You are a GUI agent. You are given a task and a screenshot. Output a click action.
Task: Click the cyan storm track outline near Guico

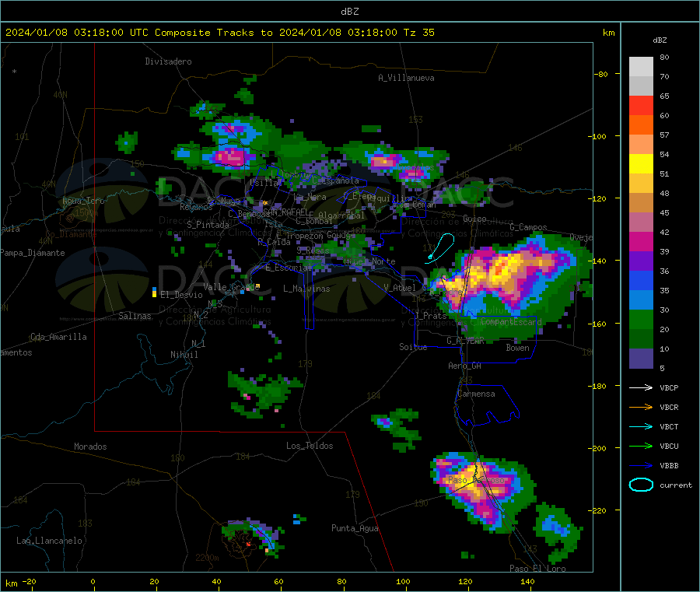[x=439, y=248]
